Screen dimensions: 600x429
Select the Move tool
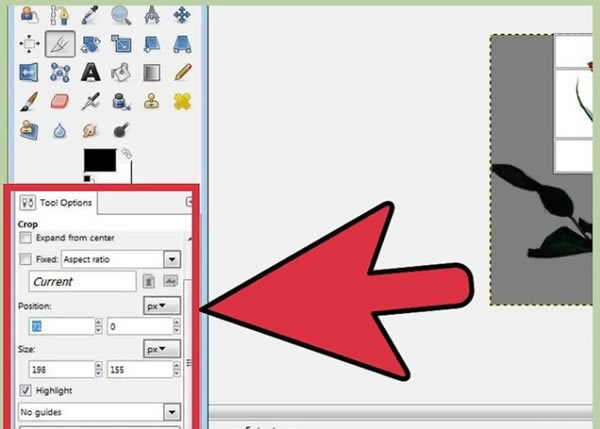tap(182, 15)
